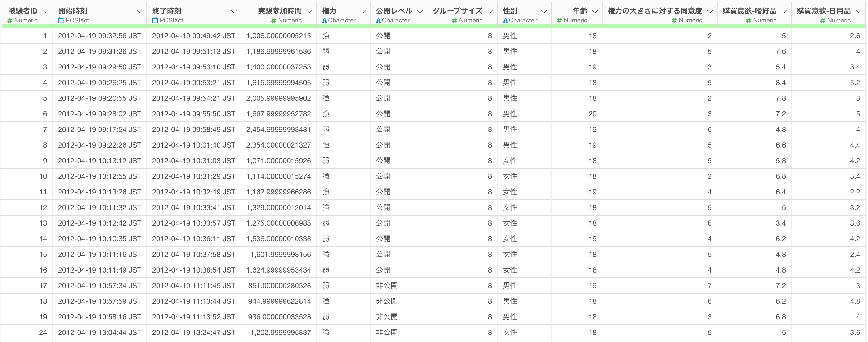
Task: Click the character type icon under 権力
Action: pyautogui.click(x=324, y=20)
